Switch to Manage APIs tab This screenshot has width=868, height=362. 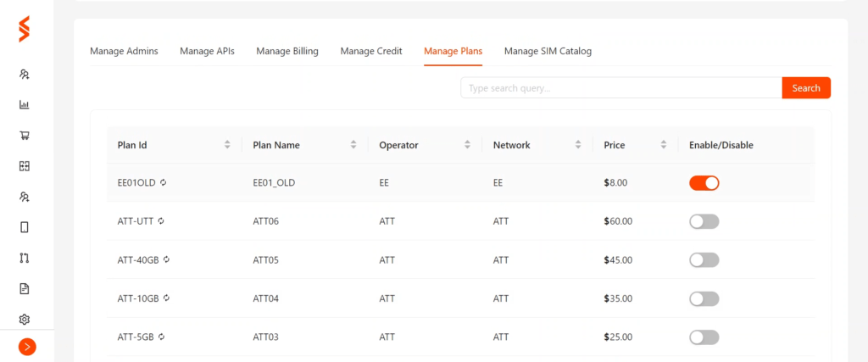pyautogui.click(x=207, y=51)
